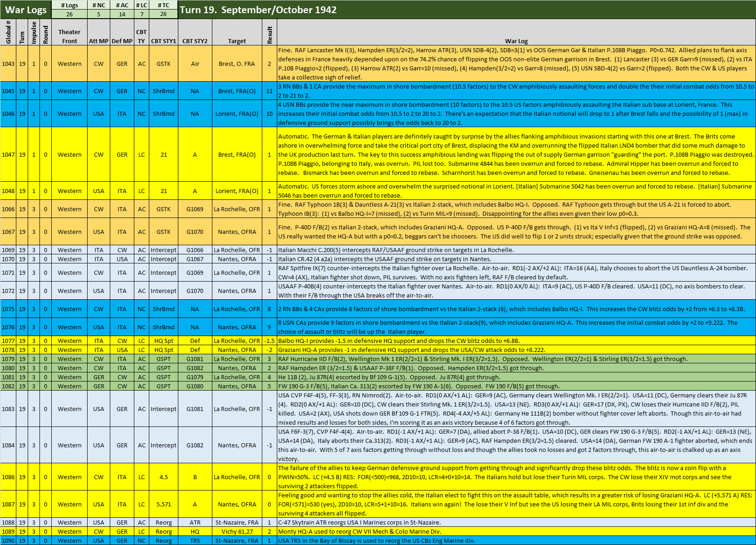Select '5.571' combat style cell in row 1087
The image size is (756, 545).
pyautogui.click(x=163, y=504)
